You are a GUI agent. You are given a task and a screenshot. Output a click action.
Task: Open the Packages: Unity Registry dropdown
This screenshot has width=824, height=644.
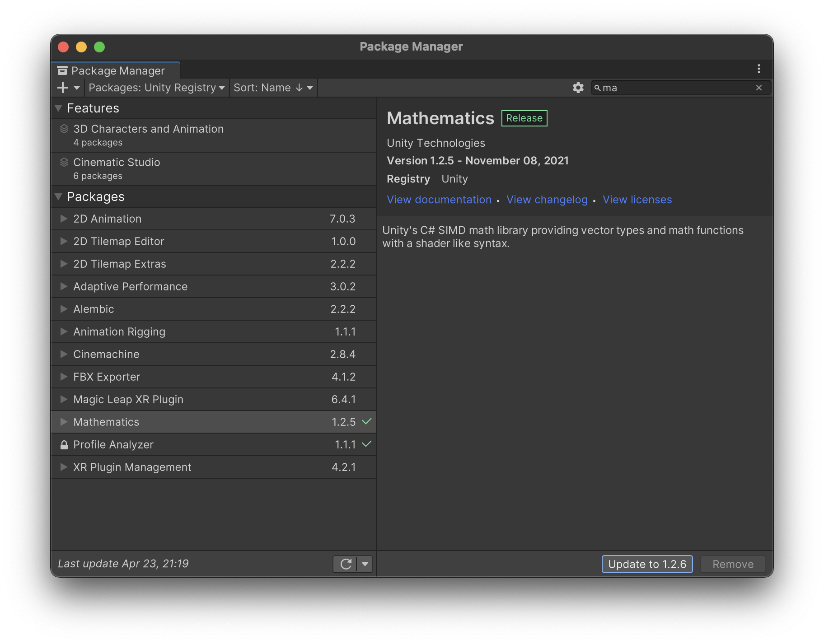[x=156, y=88]
